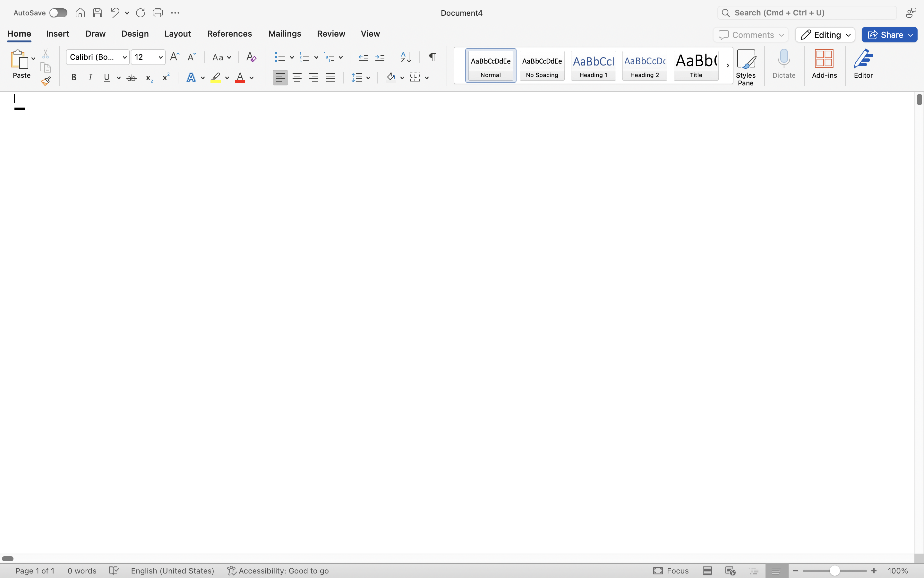Click the Redo icon
This screenshot has height=578, width=924.
coord(140,13)
